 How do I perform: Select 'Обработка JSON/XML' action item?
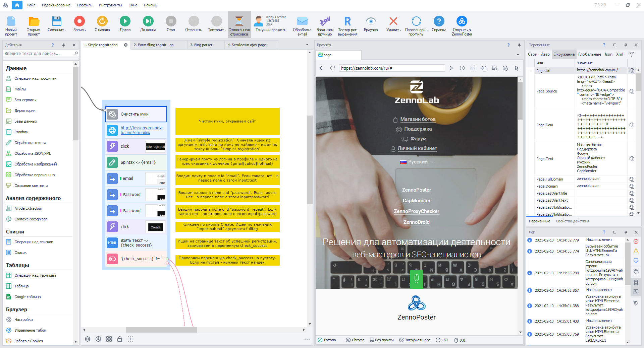(33, 153)
